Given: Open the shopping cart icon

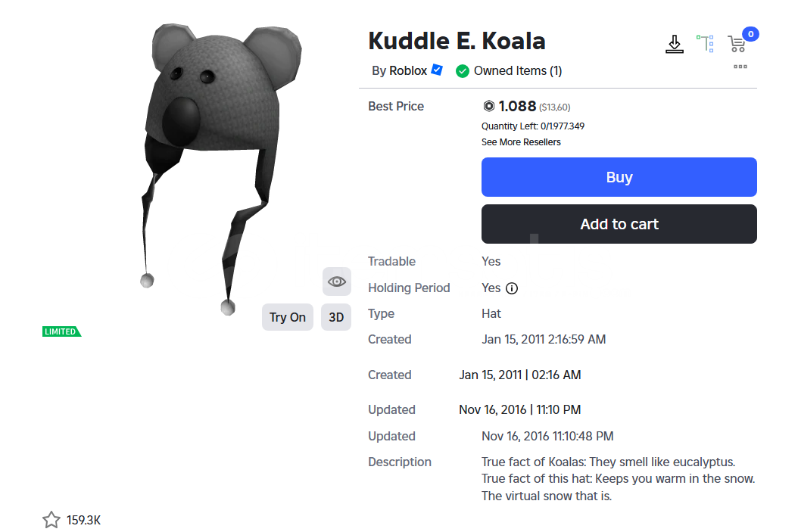Looking at the screenshot, I should (737, 44).
